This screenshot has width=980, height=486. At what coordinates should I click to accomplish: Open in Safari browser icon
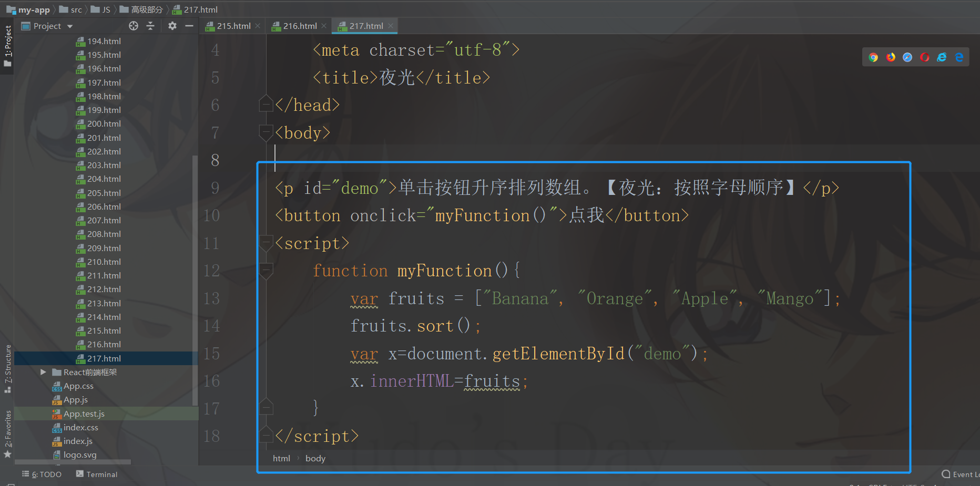pos(907,57)
